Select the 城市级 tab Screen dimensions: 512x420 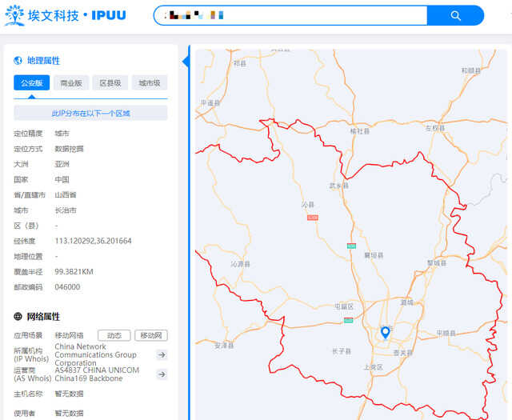(x=150, y=82)
